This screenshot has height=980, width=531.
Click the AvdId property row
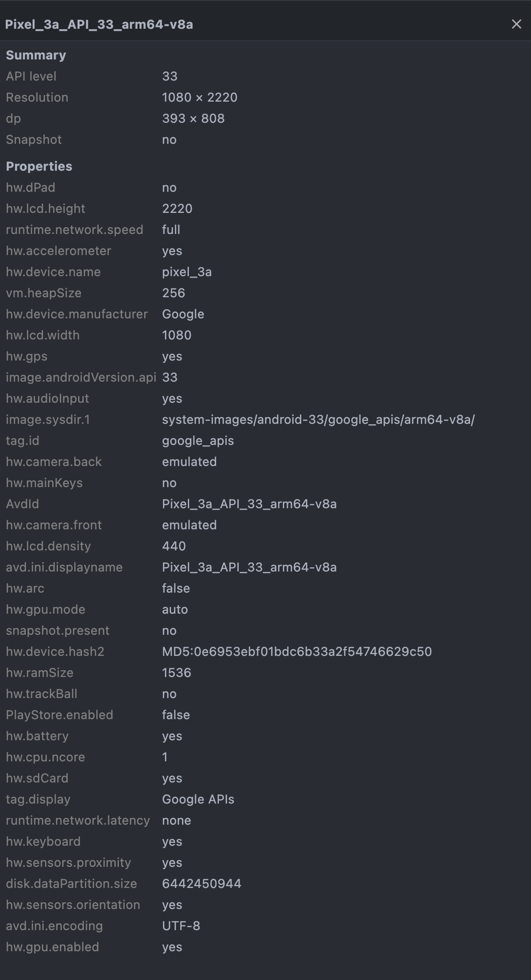[22, 503]
